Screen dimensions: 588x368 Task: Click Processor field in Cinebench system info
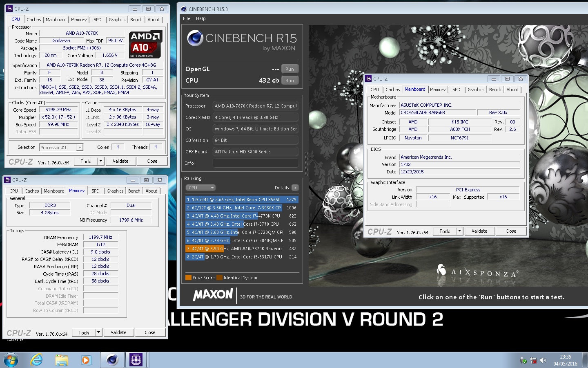(256, 106)
